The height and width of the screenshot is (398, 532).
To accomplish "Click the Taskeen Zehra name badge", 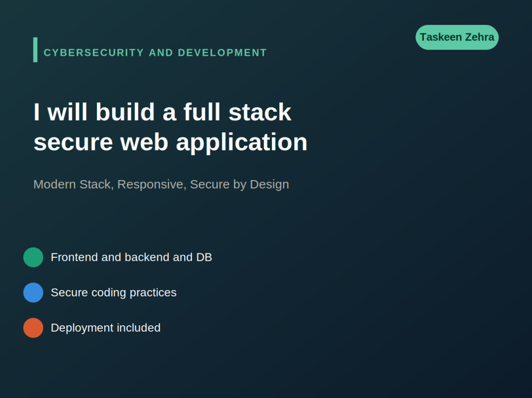I will 457,37.
